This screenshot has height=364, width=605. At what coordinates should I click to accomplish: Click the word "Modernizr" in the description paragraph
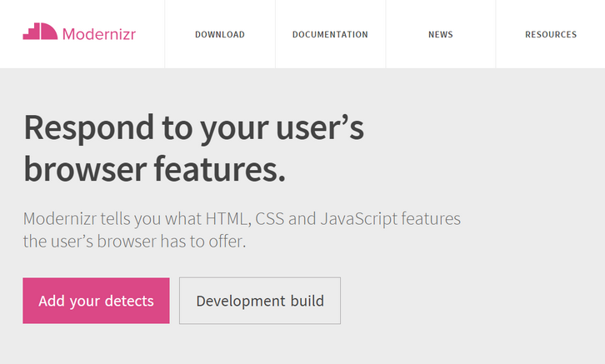[x=62, y=220]
